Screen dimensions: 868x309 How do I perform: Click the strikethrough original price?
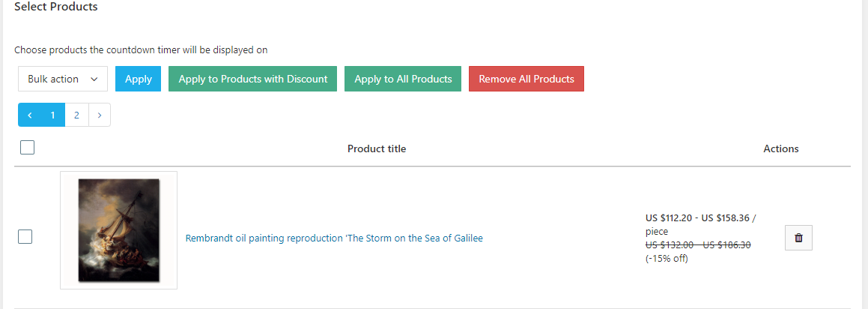tap(697, 244)
